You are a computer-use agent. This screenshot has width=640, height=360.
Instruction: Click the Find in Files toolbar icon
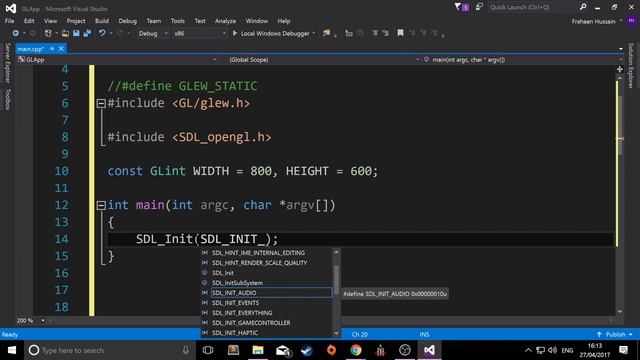pos(326,33)
